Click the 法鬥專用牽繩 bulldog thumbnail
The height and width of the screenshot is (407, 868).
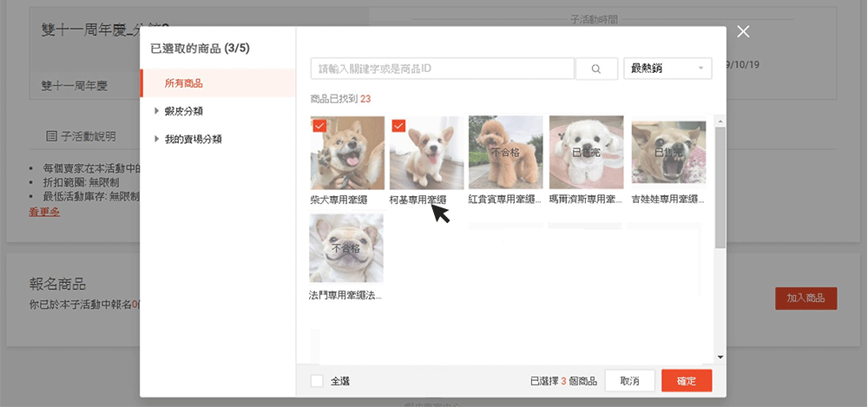(x=346, y=249)
